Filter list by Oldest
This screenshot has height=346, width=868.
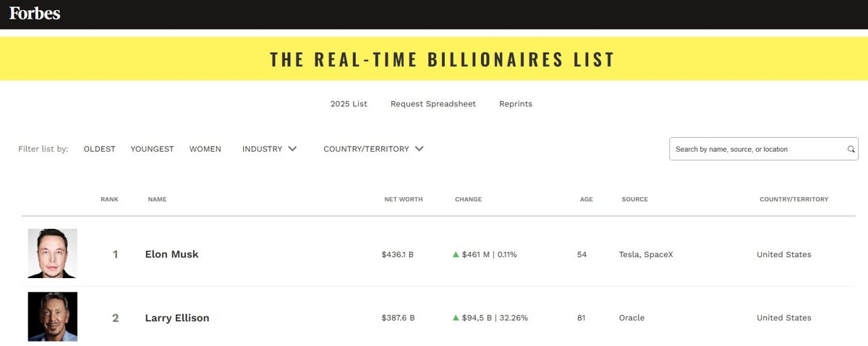pyautogui.click(x=100, y=149)
